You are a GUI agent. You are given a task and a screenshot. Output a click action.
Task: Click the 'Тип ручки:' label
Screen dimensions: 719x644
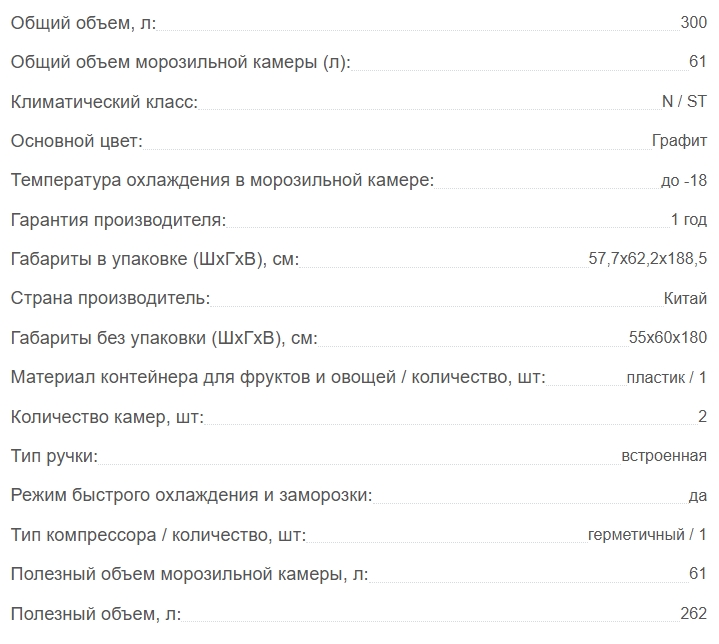coord(54,456)
